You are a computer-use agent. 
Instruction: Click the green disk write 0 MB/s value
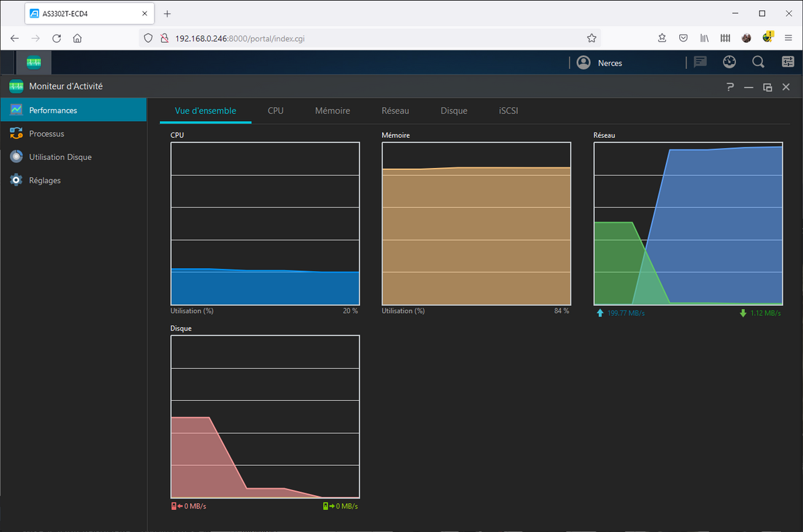(347, 506)
